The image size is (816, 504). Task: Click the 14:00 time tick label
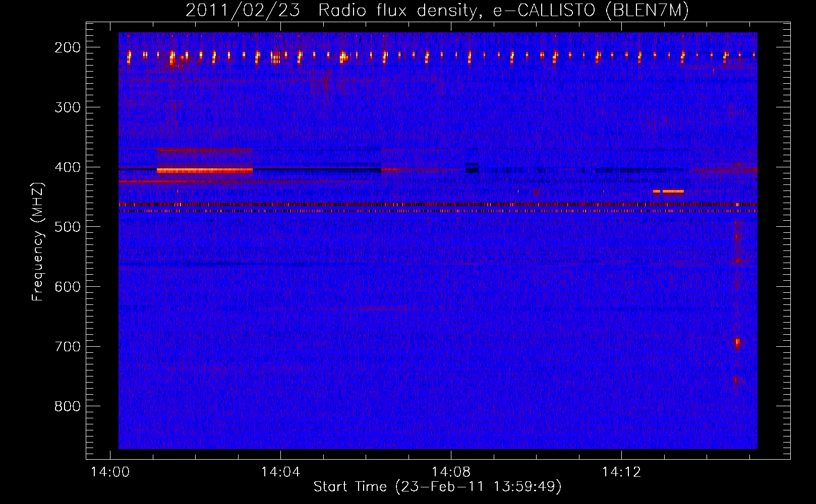click(x=110, y=472)
